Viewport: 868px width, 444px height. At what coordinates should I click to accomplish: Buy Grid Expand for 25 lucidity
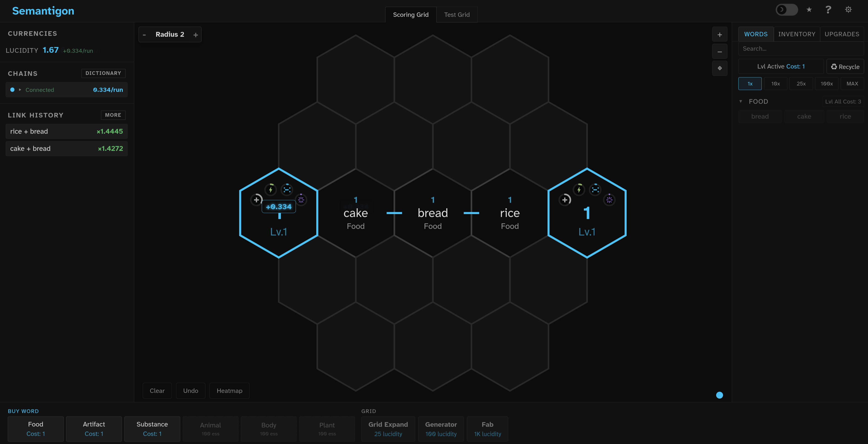pyautogui.click(x=388, y=429)
